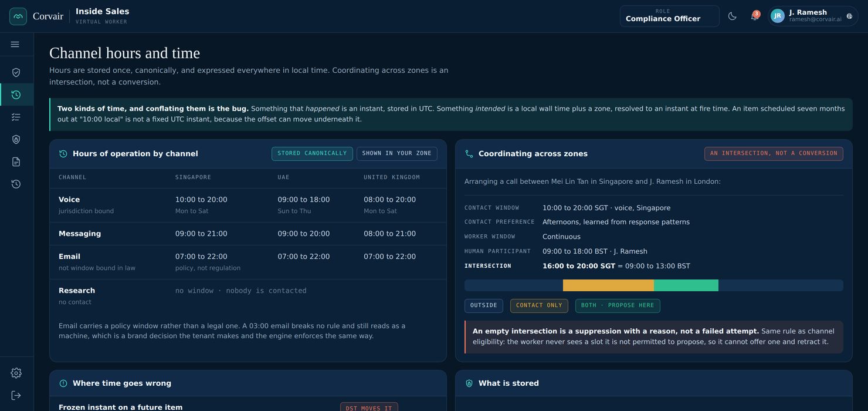Open J. Ramesh account menu
The height and width of the screenshot is (411, 868).
[813, 16]
